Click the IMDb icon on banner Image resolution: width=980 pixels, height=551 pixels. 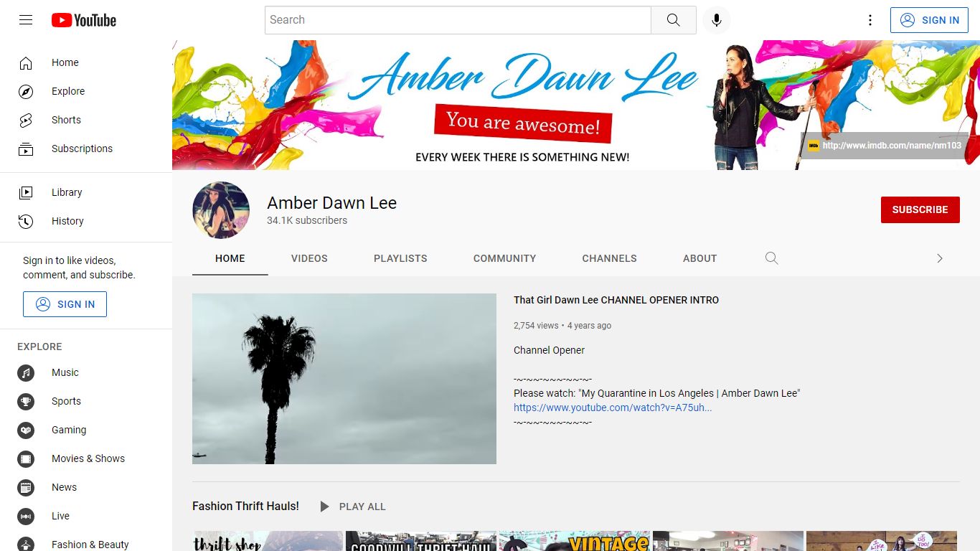tap(814, 146)
